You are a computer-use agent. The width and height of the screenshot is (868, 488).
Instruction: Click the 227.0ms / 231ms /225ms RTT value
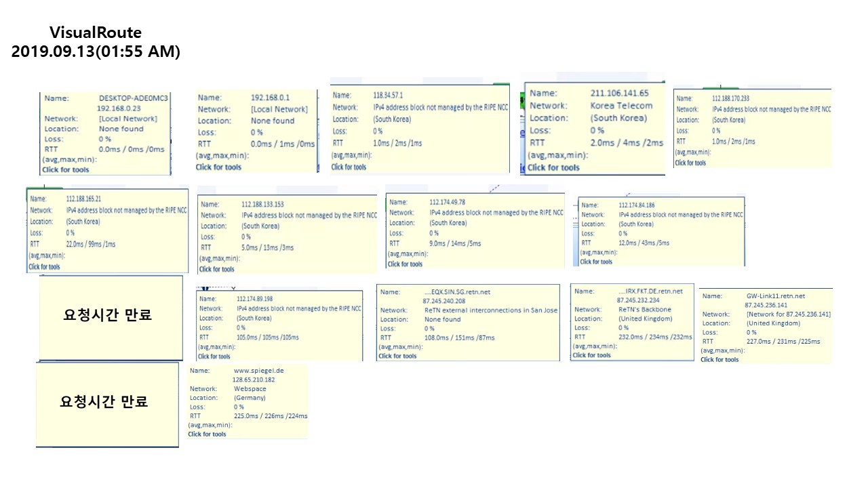(783, 342)
